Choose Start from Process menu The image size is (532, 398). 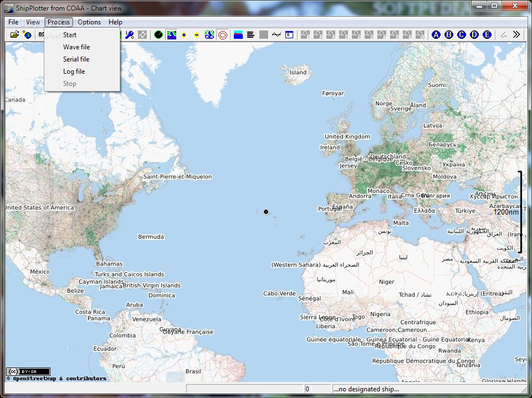click(82, 34)
